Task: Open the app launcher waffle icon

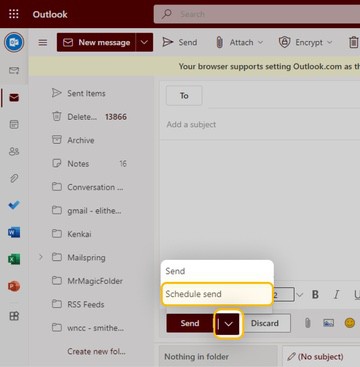Action: (x=14, y=14)
